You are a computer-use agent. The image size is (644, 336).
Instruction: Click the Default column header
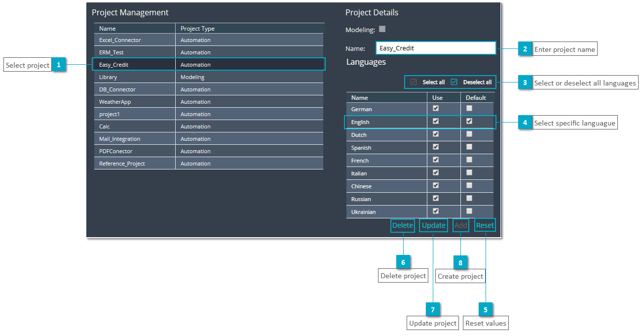[477, 97]
